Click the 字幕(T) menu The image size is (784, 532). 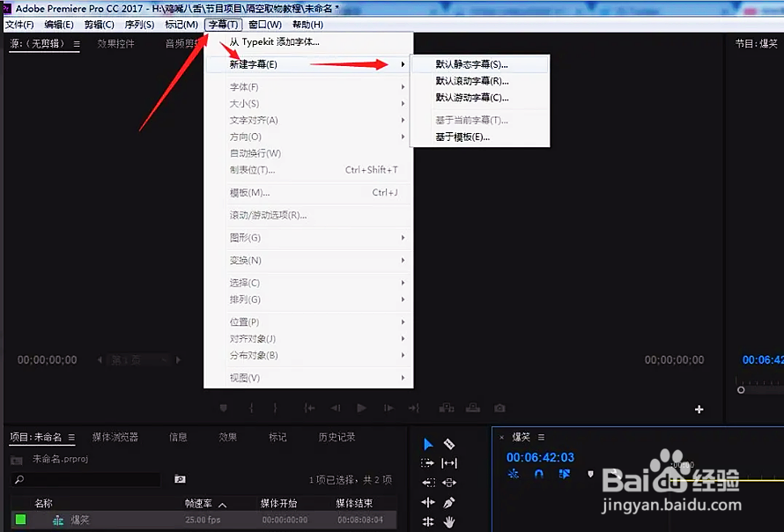(224, 25)
